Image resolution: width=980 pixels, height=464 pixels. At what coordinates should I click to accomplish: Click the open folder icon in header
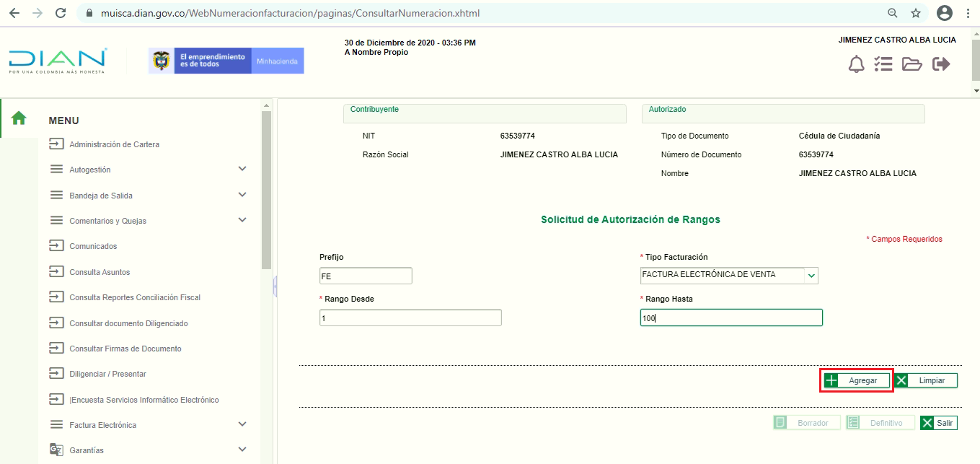pos(912,64)
